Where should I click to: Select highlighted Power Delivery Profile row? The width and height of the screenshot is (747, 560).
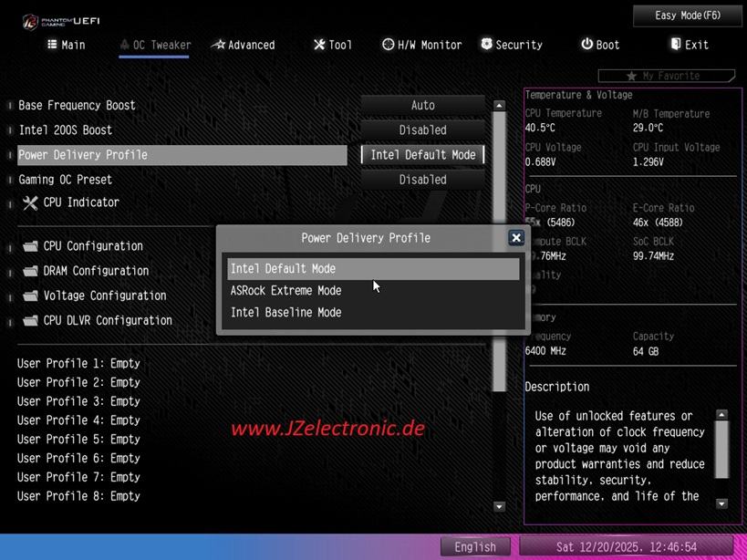tap(182, 155)
